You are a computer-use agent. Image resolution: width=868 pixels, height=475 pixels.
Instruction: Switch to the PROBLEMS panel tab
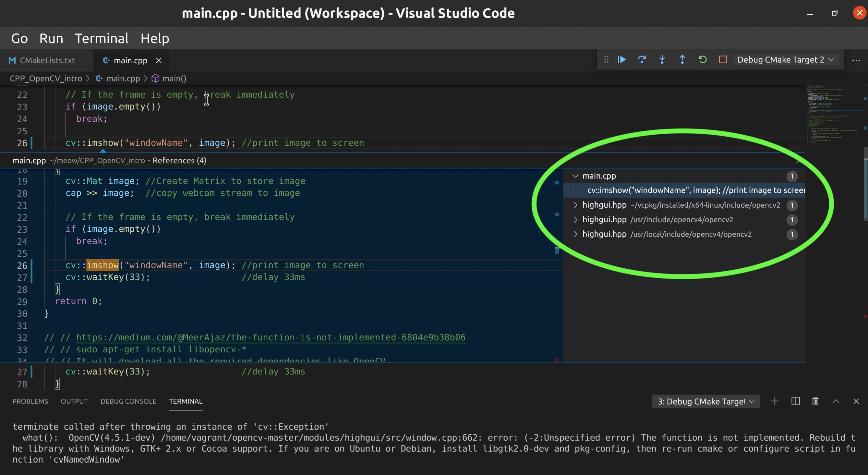[x=30, y=401]
